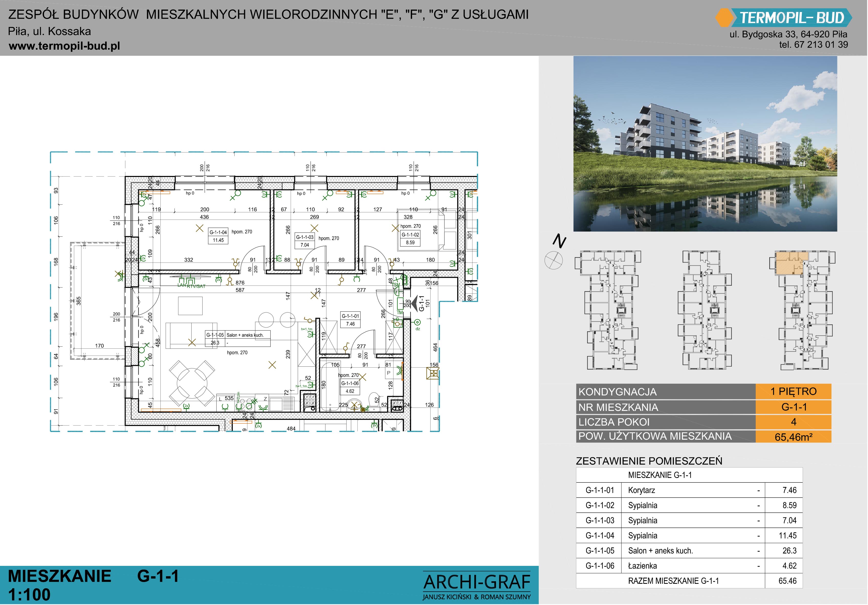Image resolution: width=868 pixels, height=605 pixels.
Task: Click the coffee table rectangle above the sofa
Action: point(190,305)
